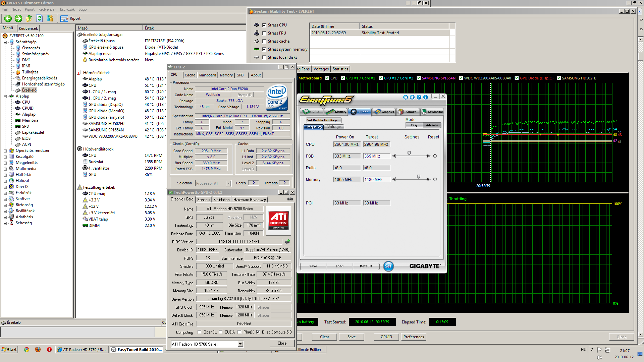Collapse the Számítógép tree node

coord(5,42)
